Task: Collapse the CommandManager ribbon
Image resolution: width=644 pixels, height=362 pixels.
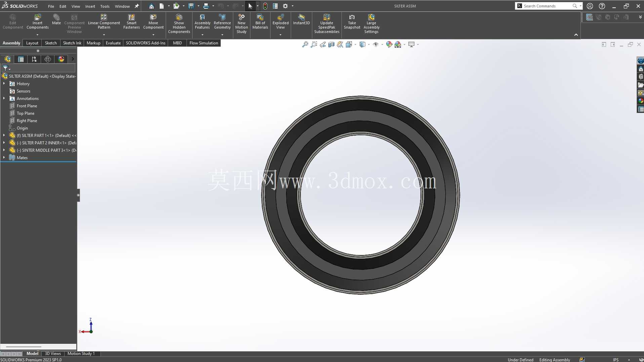Action: point(576,35)
